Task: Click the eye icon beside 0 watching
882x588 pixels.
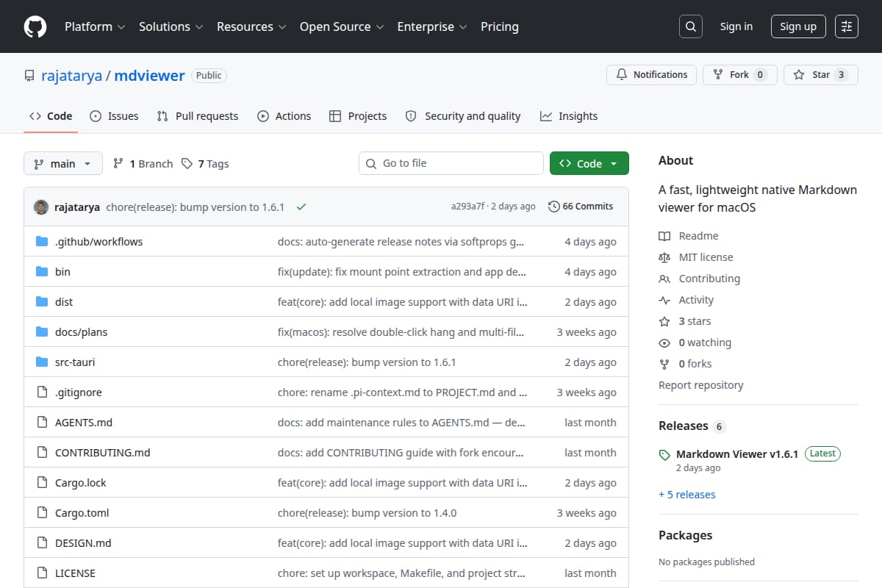Action: coord(664,343)
